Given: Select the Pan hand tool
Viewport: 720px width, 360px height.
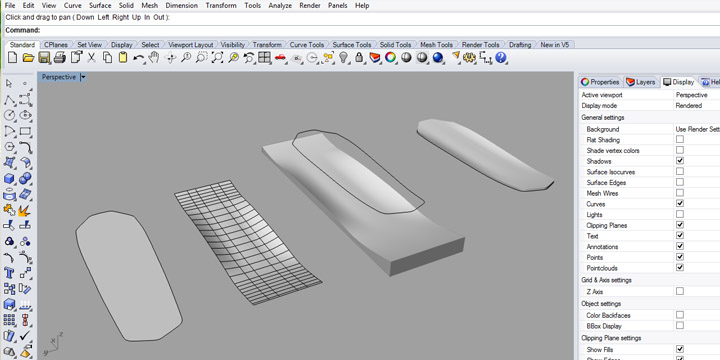Looking at the screenshot, I should 154,57.
